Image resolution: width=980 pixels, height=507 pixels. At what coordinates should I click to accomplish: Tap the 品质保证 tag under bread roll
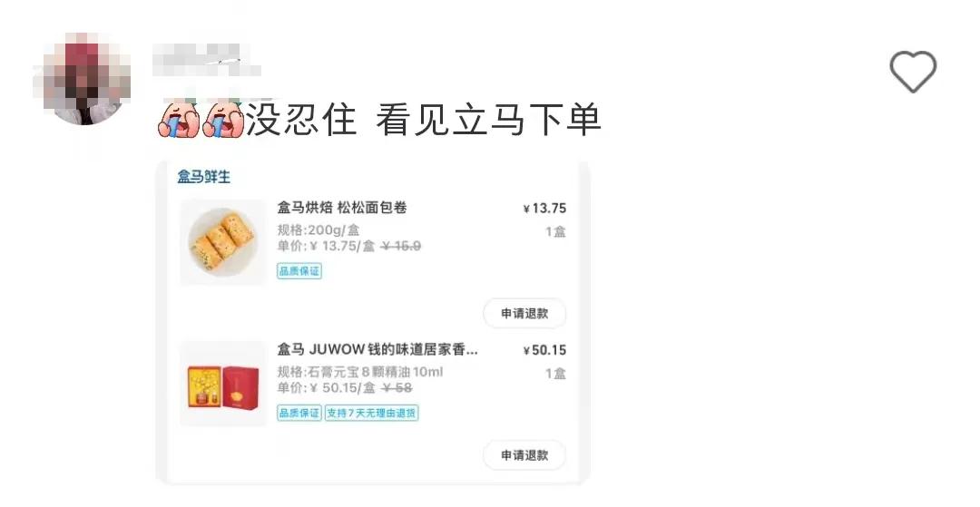(299, 271)
